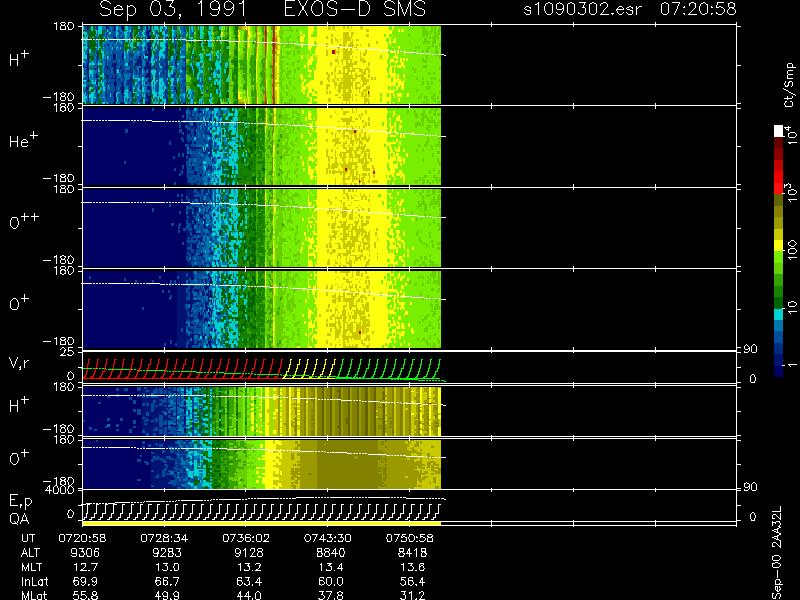Image resolution: width=800 pixels, height=600 pixels.
Task: Click the "25" tick on the V,r axis
Action: coord(69,352)
